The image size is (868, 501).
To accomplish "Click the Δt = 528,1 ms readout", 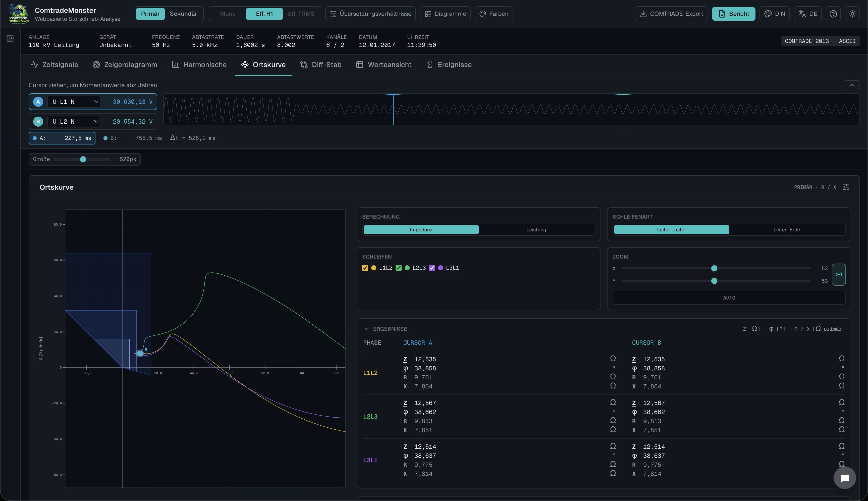I will tap(193, 138).
